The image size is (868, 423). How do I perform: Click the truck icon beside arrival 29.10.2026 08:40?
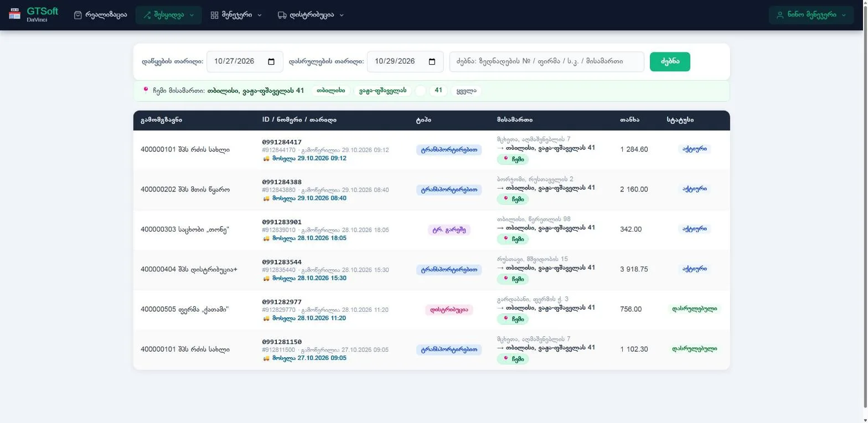pos(266,198)
